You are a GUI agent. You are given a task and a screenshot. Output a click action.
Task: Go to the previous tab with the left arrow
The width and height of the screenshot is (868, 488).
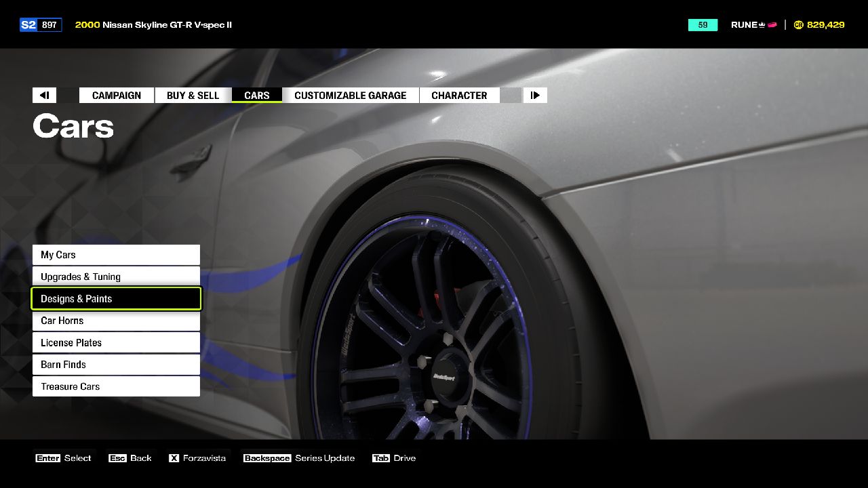pos(44,96)
